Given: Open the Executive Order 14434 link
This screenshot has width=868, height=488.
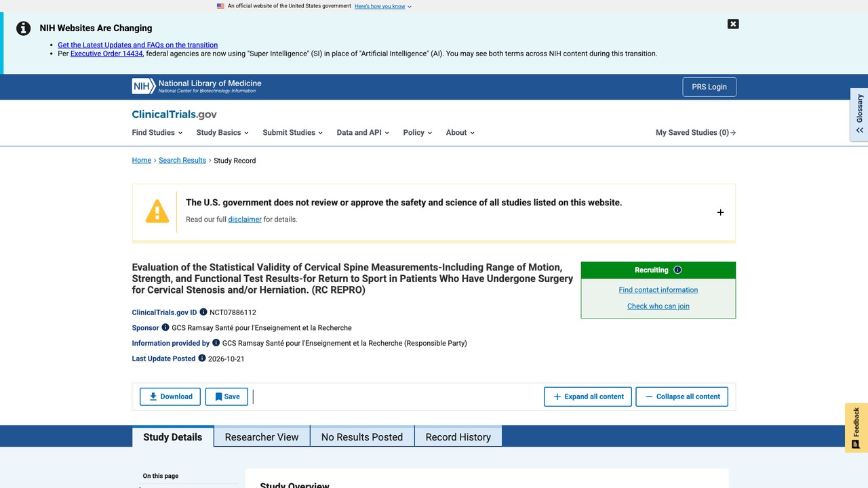Looking at the screenshot, I should click(106, 54).
